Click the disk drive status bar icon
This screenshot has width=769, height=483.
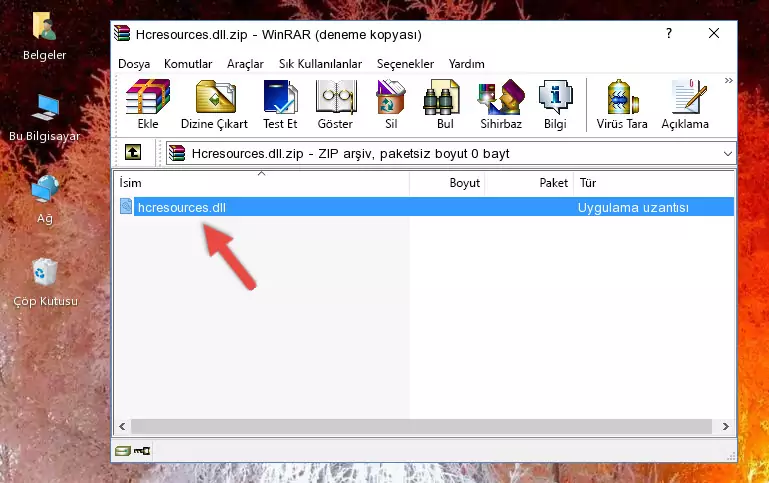(123, 451)
